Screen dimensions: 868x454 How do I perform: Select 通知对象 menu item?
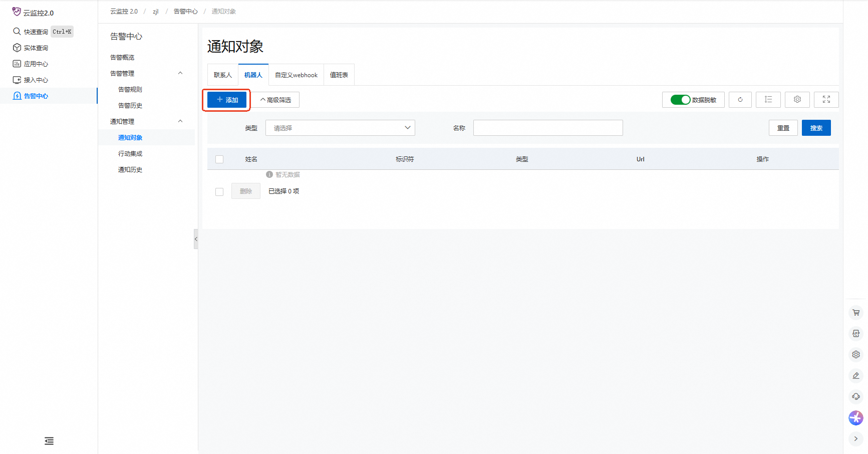point(130,138)
